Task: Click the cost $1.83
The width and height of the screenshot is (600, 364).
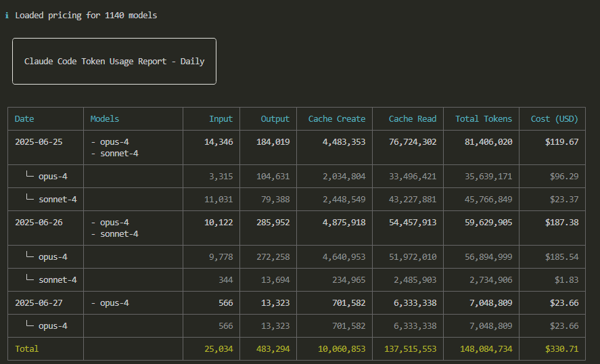Action: [566, 280]
